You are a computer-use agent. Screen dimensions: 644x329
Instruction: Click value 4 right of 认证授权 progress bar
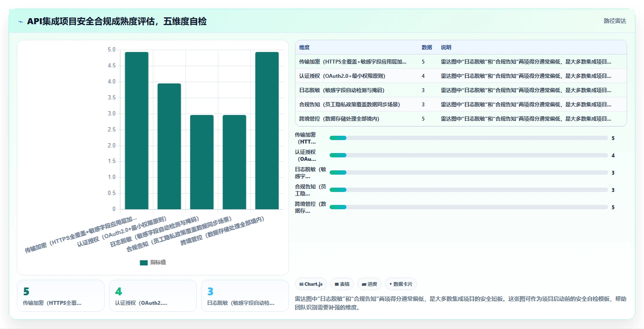pyautogui.click(x=613, y=155)
